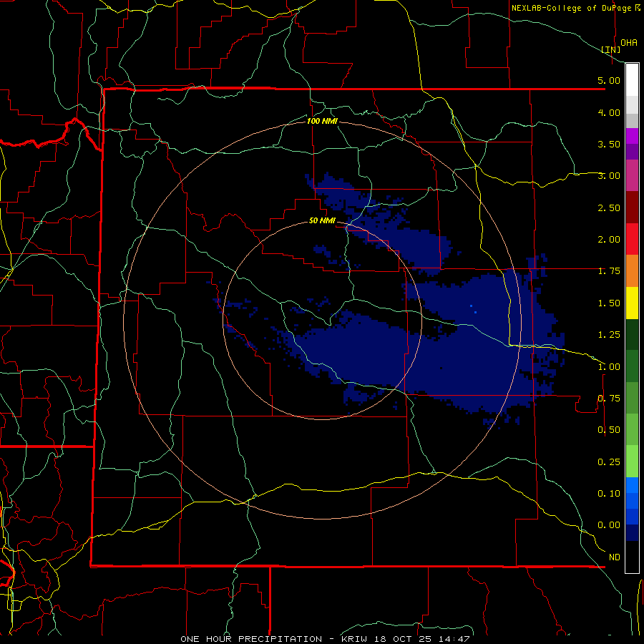The image size is (644, 644).
Task: Click the '3.00' legend value
Action: tap(609, 176)
